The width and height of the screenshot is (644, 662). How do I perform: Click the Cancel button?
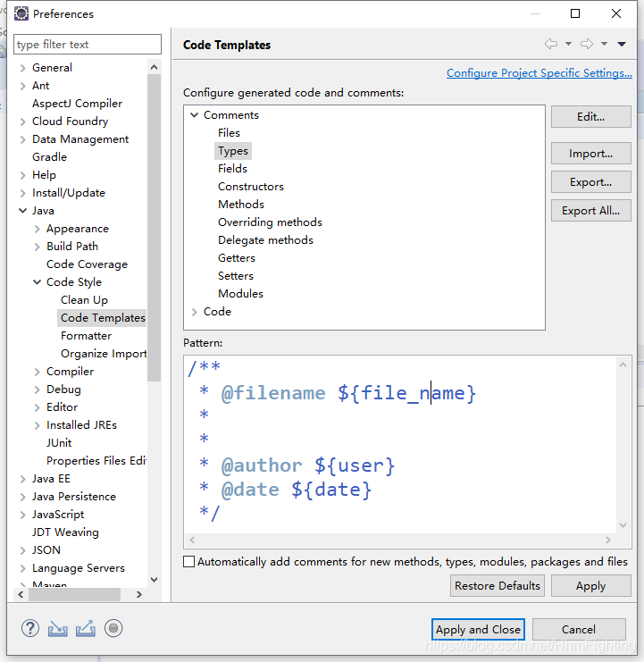579,630
